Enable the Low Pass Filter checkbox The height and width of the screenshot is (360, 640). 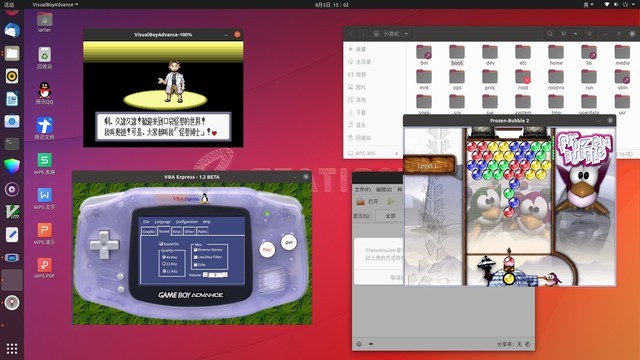coord(196,257)
